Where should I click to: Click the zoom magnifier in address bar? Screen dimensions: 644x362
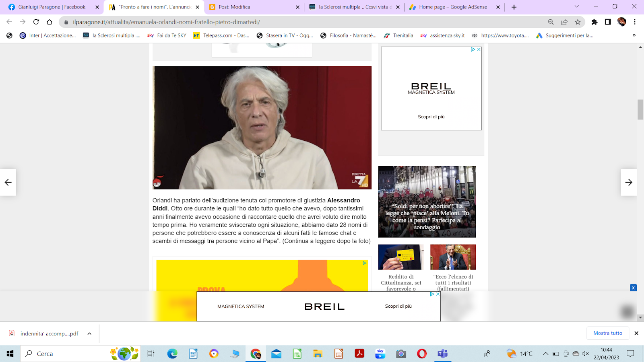(x=551, y=22)
